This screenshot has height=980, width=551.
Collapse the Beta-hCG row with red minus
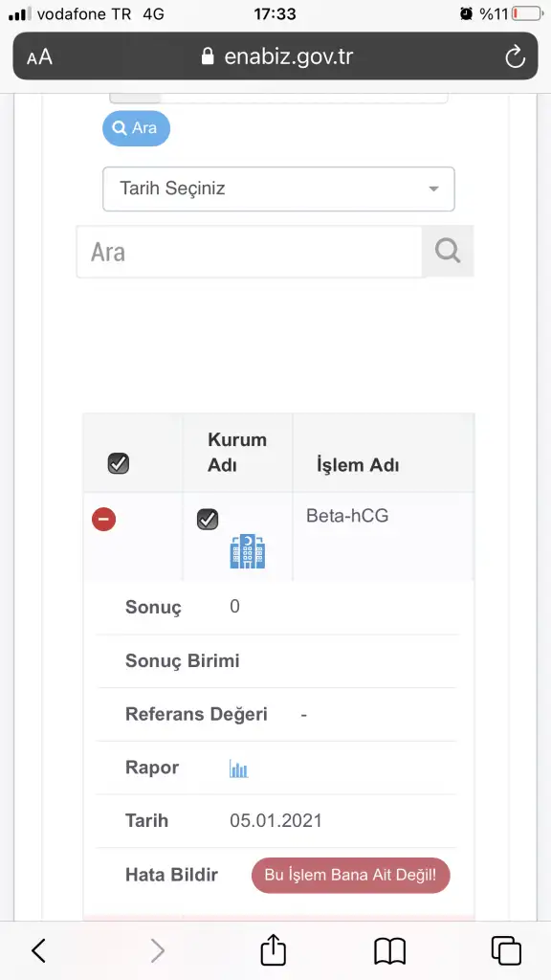(x=103, y=519)
